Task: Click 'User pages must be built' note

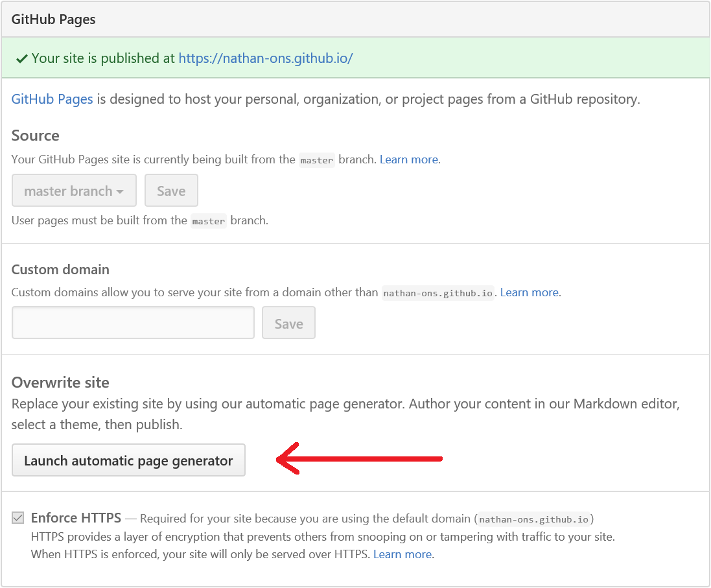Action: pyautogui.click(x=139, y=221)
